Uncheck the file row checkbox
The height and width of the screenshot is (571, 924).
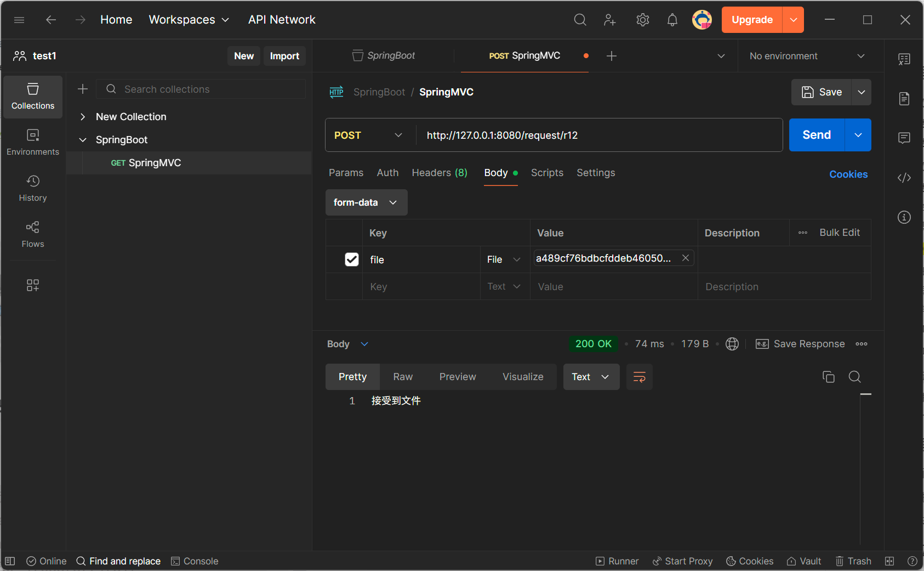[352, 259]
